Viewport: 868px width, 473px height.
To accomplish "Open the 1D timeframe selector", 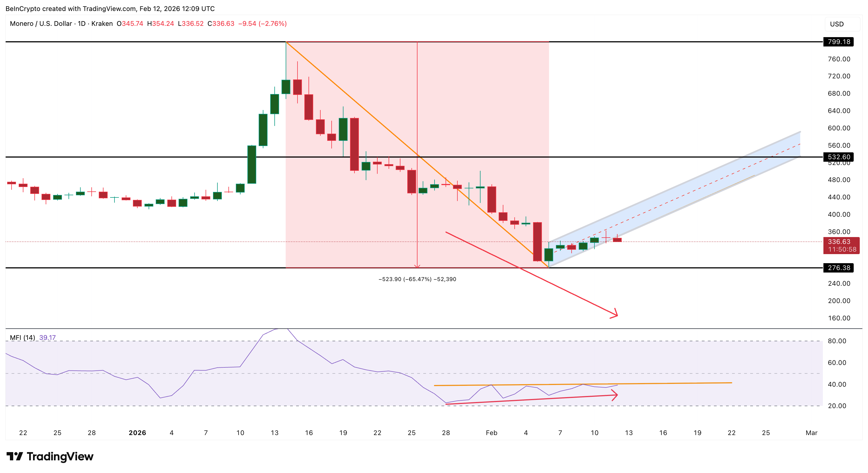I will pyautogui.click(x=82, y=24).
